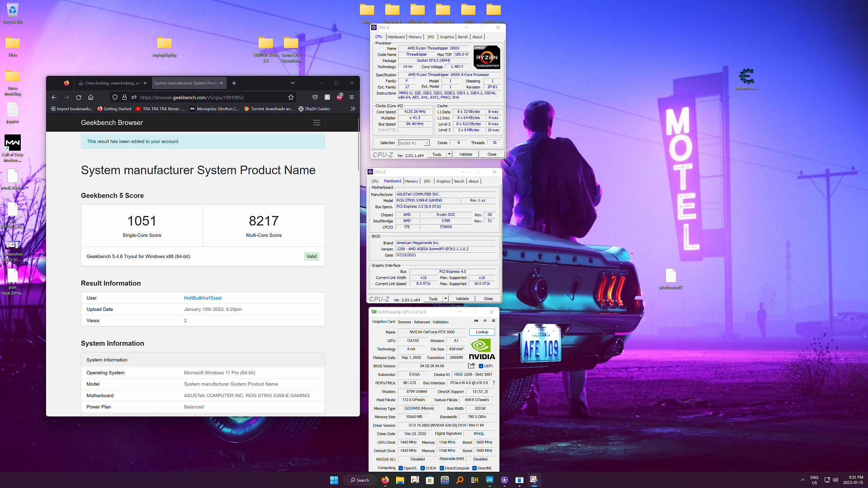
Task: Open HWBOT X265 folder on desktop
Action: point(266,49)
